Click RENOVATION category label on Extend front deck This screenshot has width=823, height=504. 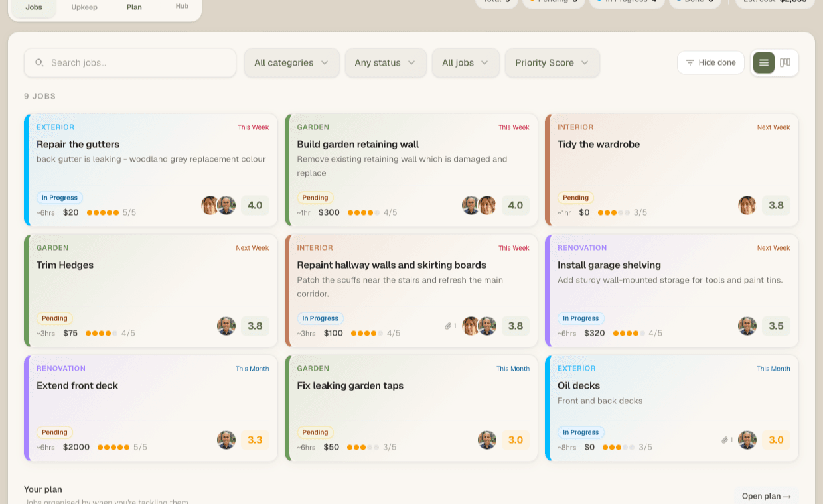tap(61, 368)
